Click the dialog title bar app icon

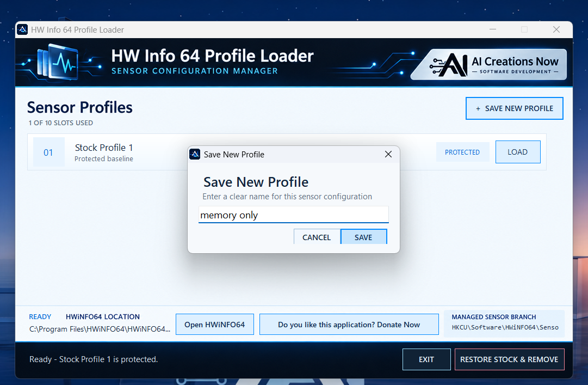(x=195, y=154)
